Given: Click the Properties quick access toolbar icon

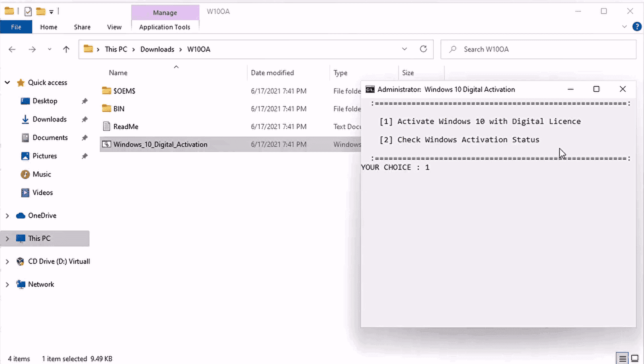Looking at the screenshot, I should click(28, 12).
